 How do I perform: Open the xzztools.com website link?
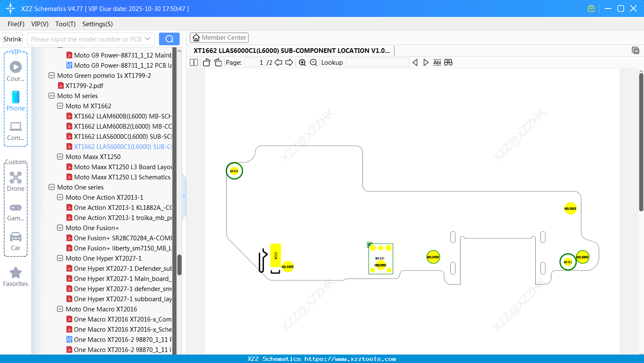[x=350, y=359]
